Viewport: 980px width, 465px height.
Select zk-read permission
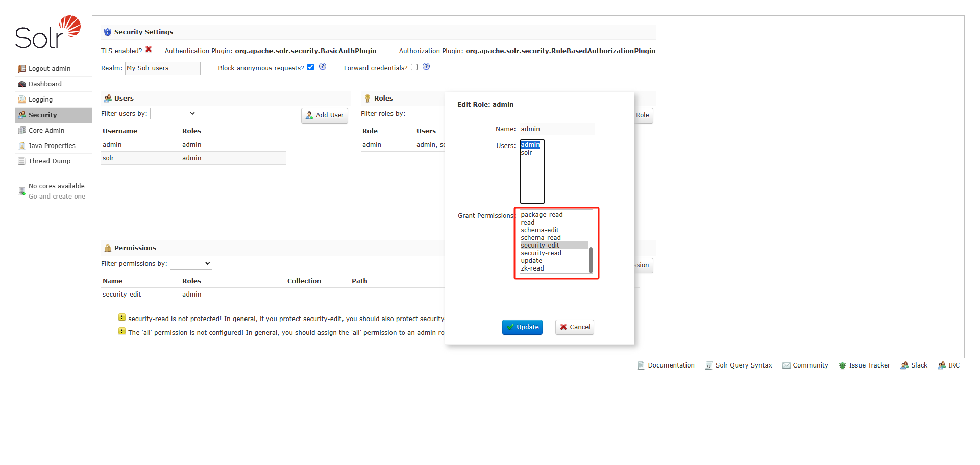(554, 268)
